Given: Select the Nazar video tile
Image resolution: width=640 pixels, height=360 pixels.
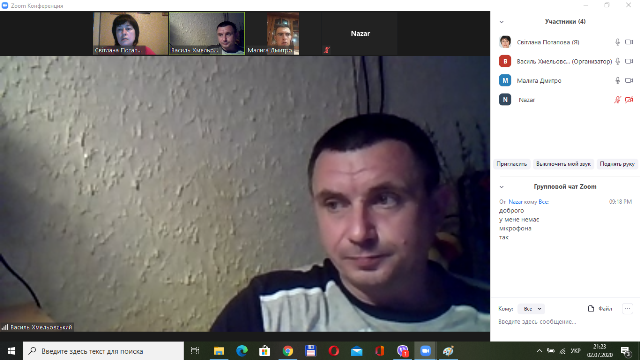Looking at the screenshot, I should click(x=359, y=33).
